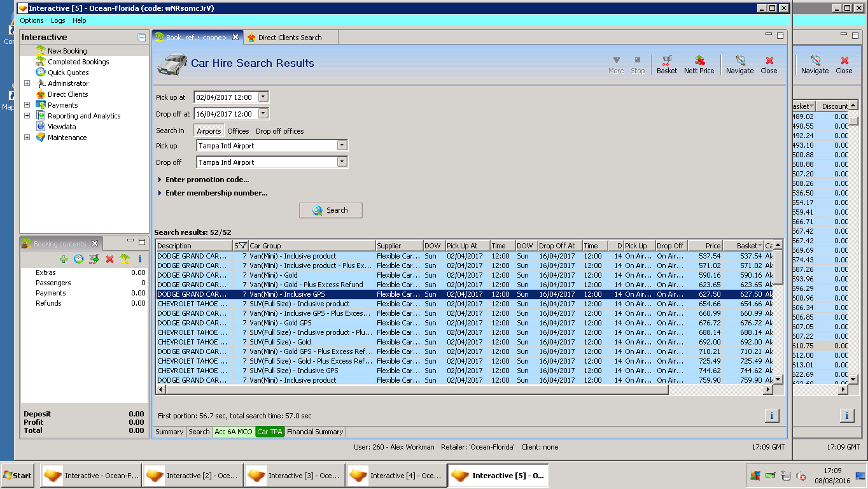Click the shopping cart icon in Booking contents
This screenshot has height=489, width=868.
click(x=94, y=259)
